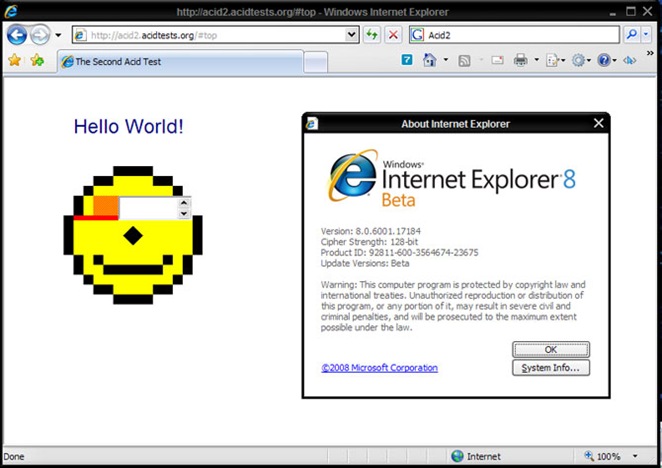The height and width of the screenshot is (468, 662).
Task: Expand the command bar overflow chevron
Action: [650, 53]
